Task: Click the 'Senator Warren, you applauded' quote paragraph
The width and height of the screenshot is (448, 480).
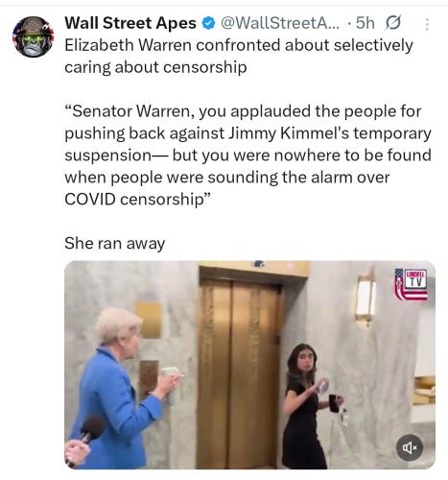Action: pyautogui.click(x=248, y=156)
